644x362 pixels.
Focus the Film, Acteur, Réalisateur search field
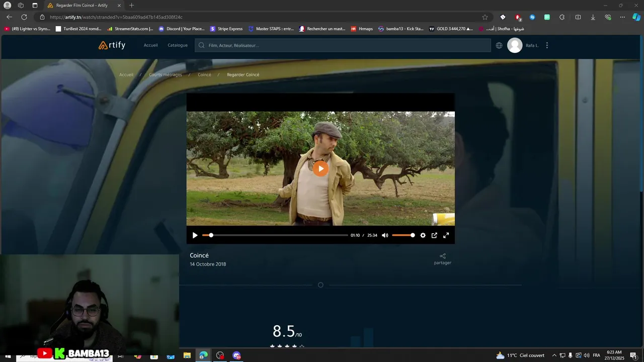(343, 45)
